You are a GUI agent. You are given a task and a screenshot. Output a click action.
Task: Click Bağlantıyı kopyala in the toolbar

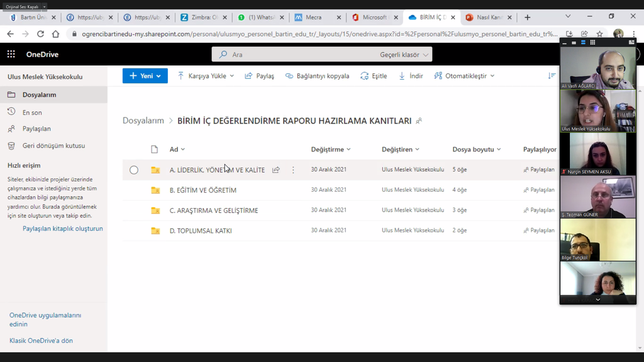click(x=318, y=76)
